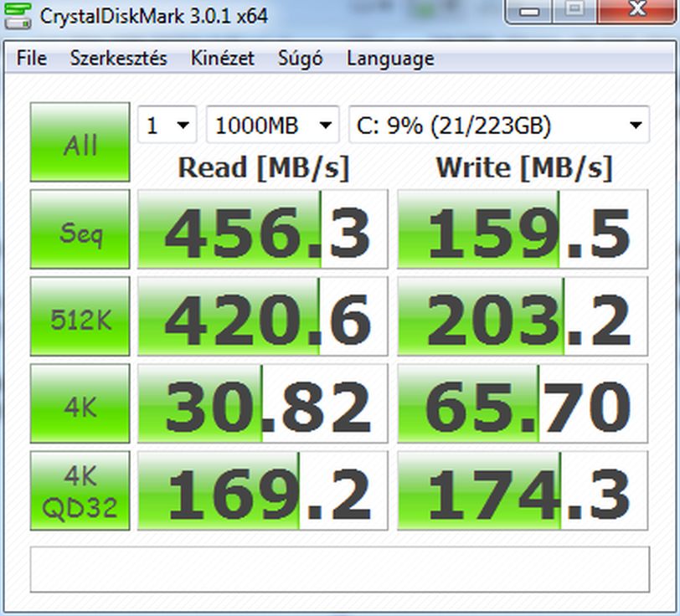Image resolution: width=680 pixels, height=616 pixels.
Task: Open the drive selector C: 9% dropdown
Action: (x=499, y=125)
